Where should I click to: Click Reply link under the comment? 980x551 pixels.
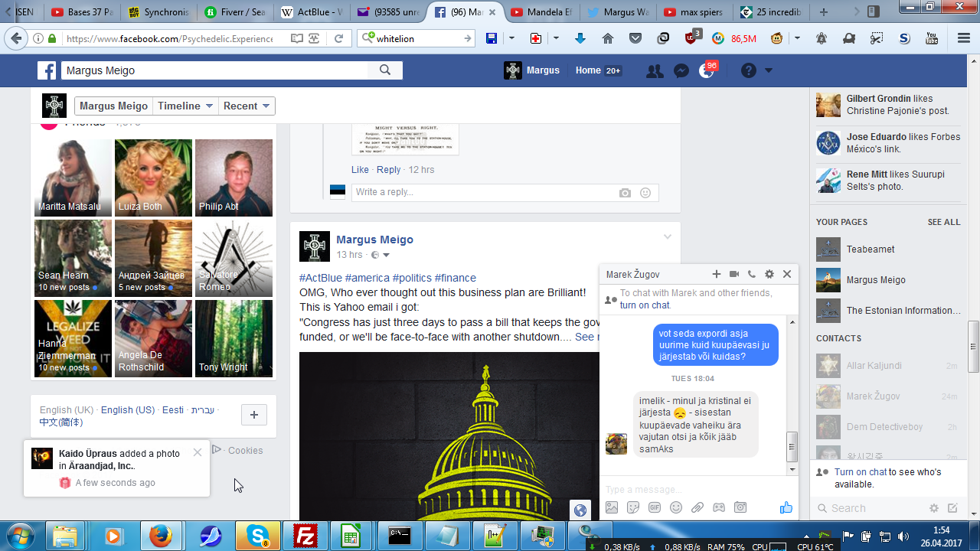[x=389, y=170]
